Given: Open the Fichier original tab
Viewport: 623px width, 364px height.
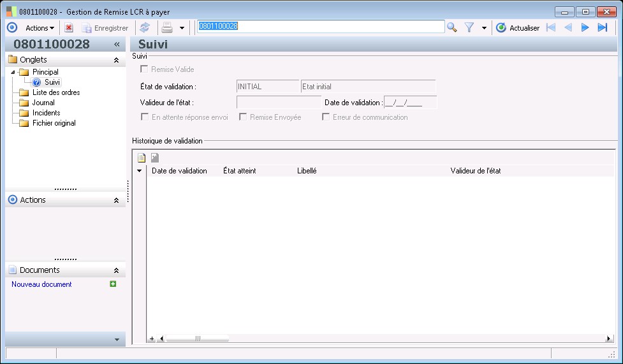Looking at the screenshot, I should click(x=54, y=123).
